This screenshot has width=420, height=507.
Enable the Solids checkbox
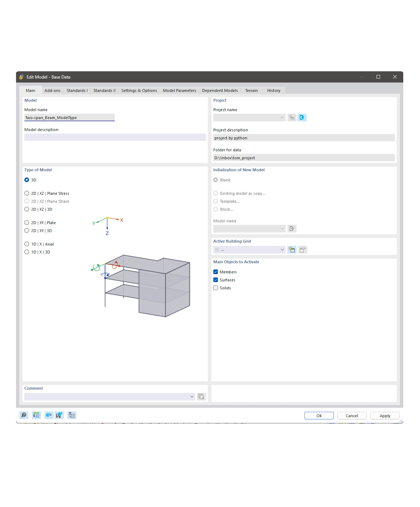[x=216, y=288]
